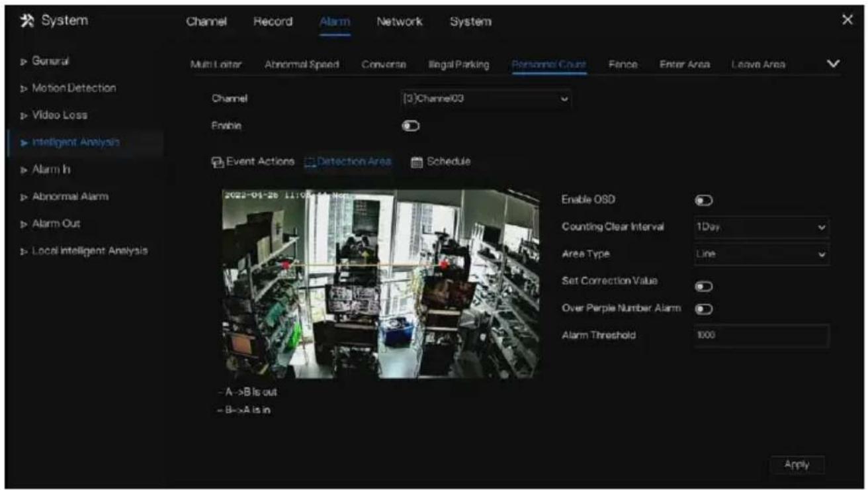
Task: Switch to Fence tab
Action: (x=623, y=64)
